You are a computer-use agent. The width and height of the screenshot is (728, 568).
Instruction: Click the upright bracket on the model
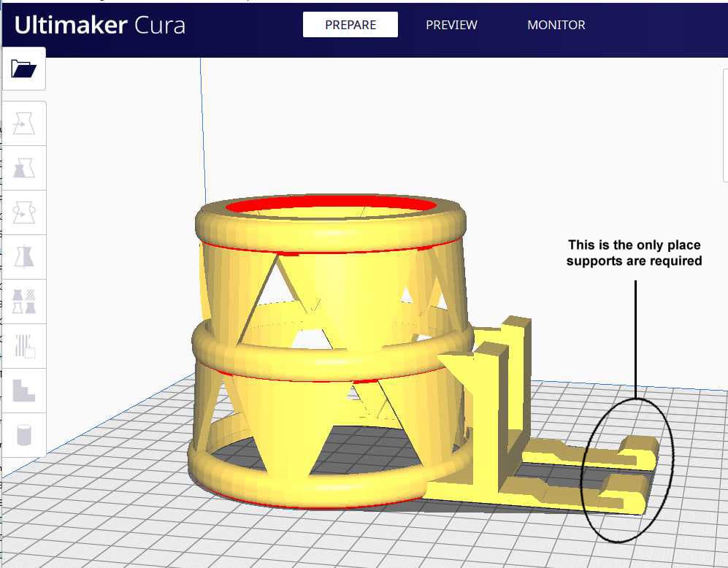pyautogui.click(x=506, y=390)
